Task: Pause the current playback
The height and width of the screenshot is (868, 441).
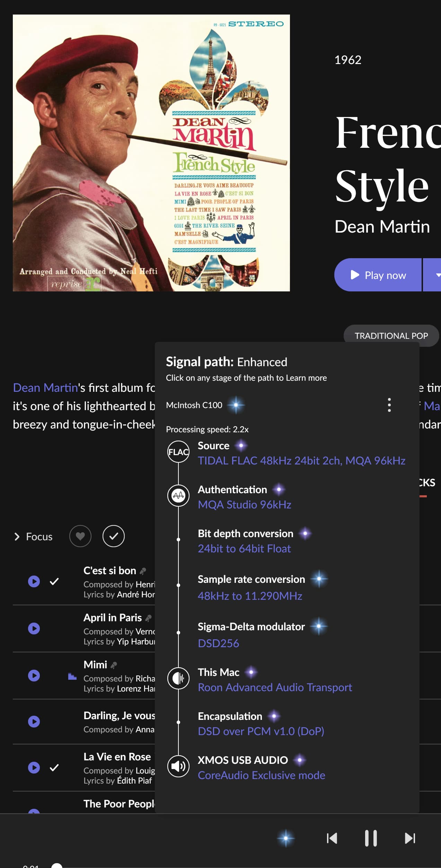Action: coord(371,838)
